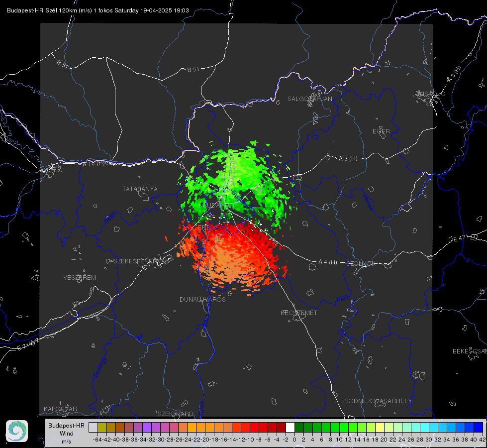Image resolution: width=487 pixels, height=448 pixels.
Task: Click the -64 legend scale value
Action: [x=97, y=440]
